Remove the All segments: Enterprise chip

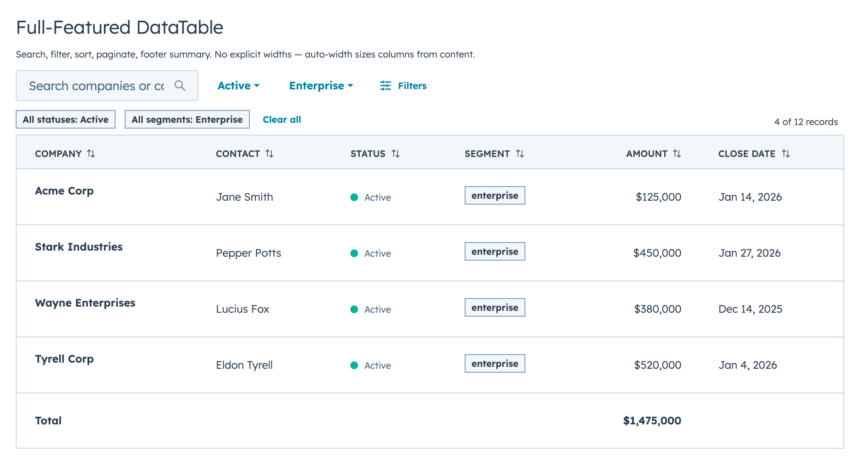(187, 119)
